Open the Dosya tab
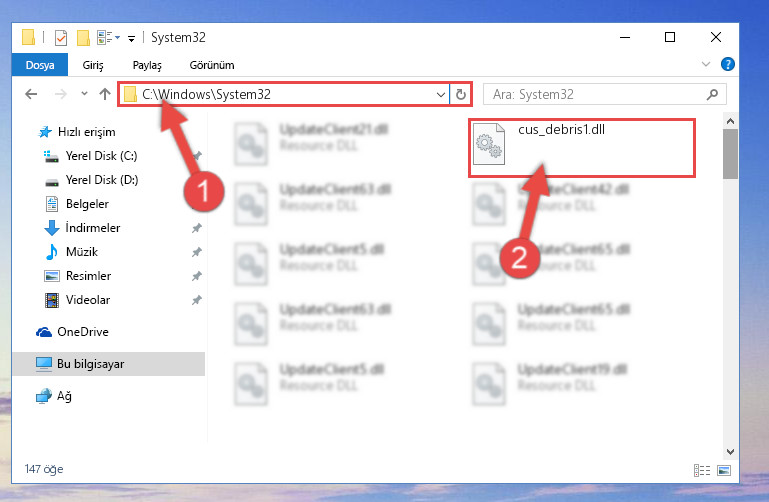The image size is (769, 502). 40,65
